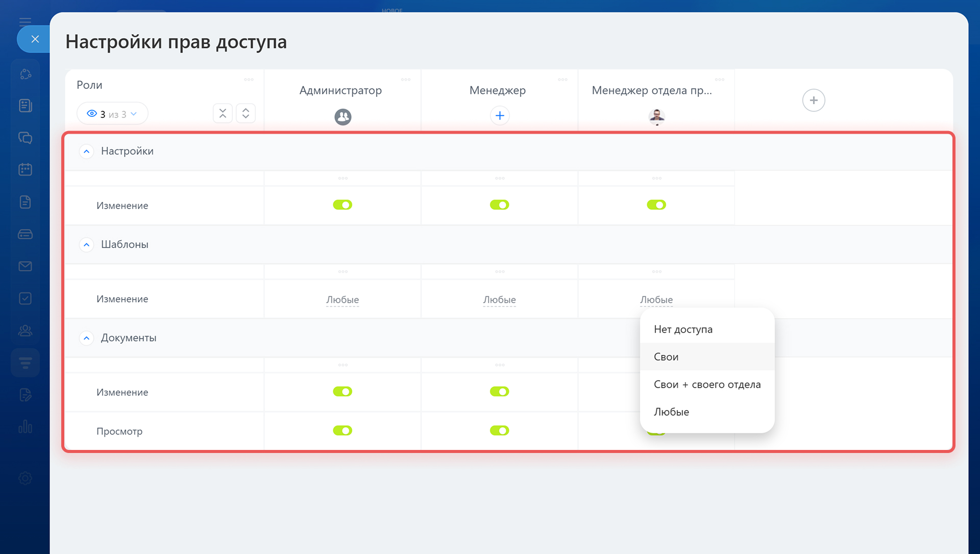The image size is (980, 554).
Task: Click the chat messenger sidebar icon
Action: (25, 138)
